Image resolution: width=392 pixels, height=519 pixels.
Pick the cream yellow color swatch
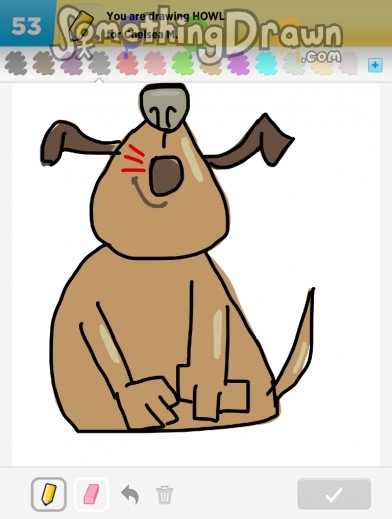(x=322, y=63)
